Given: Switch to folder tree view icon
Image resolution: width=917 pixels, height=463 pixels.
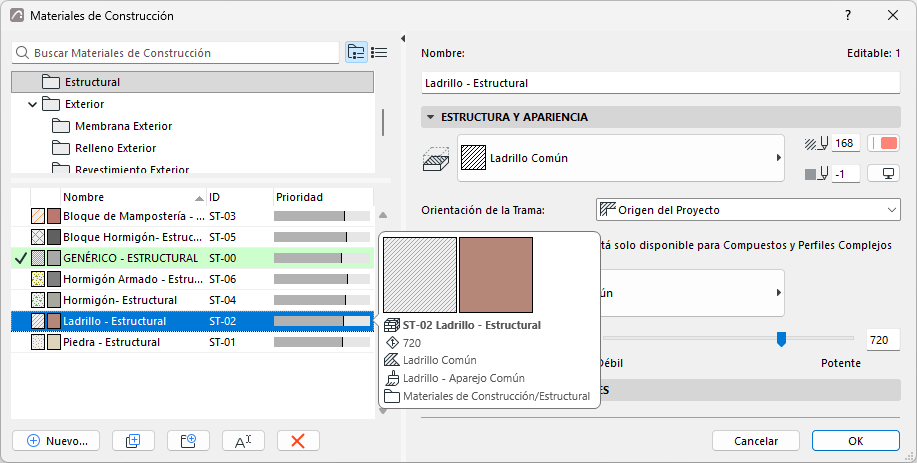Looking at the screenshot, I should point(356,53).
